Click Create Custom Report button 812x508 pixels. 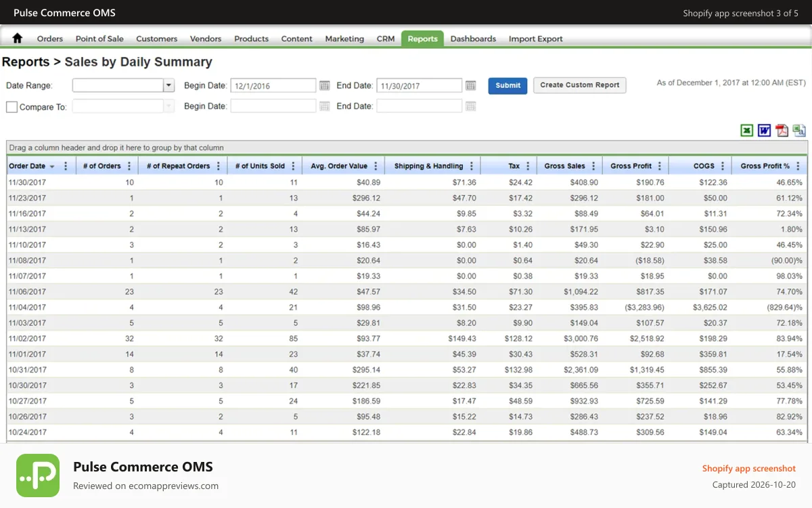580,85
